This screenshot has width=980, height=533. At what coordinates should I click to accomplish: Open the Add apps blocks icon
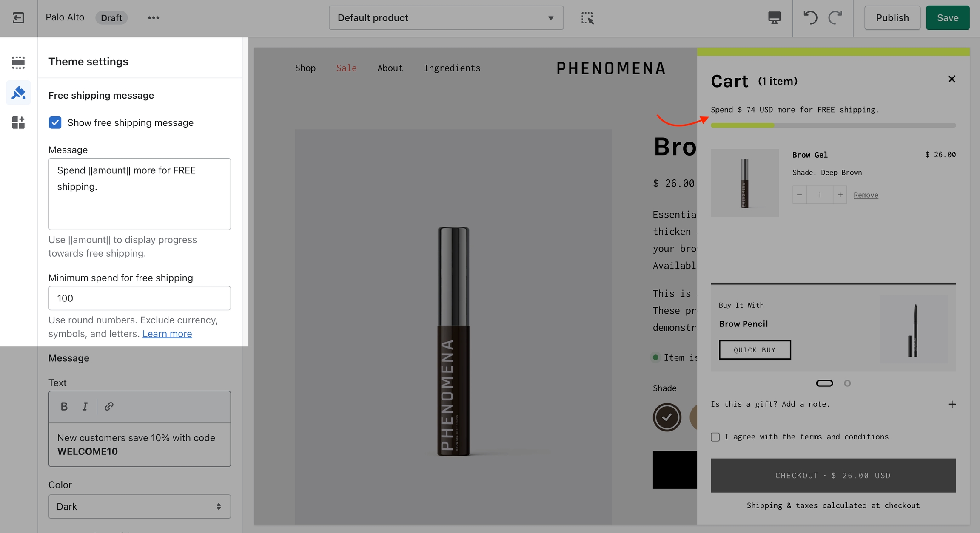(x=18, y=123)
